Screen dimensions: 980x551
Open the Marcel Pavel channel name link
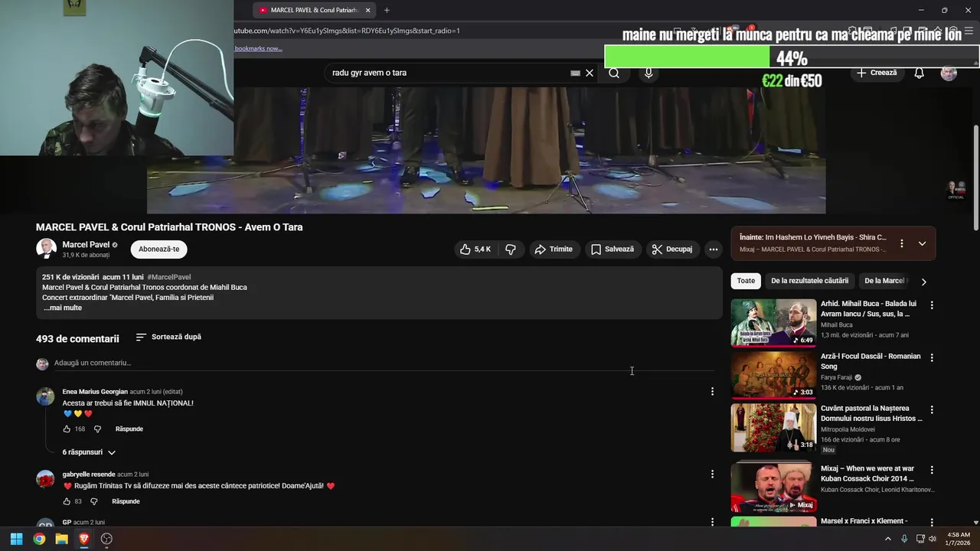click(86, 245)
